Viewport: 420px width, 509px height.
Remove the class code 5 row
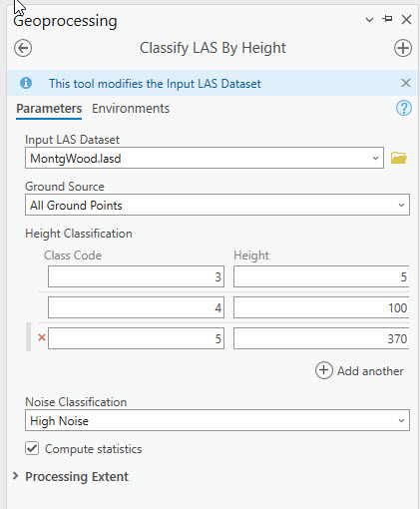pos(42,337)
